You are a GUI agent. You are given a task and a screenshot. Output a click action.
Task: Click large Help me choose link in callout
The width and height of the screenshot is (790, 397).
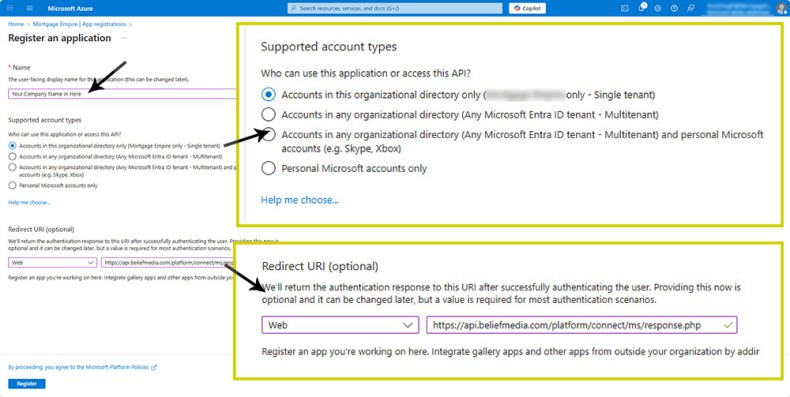click(300, 200)
